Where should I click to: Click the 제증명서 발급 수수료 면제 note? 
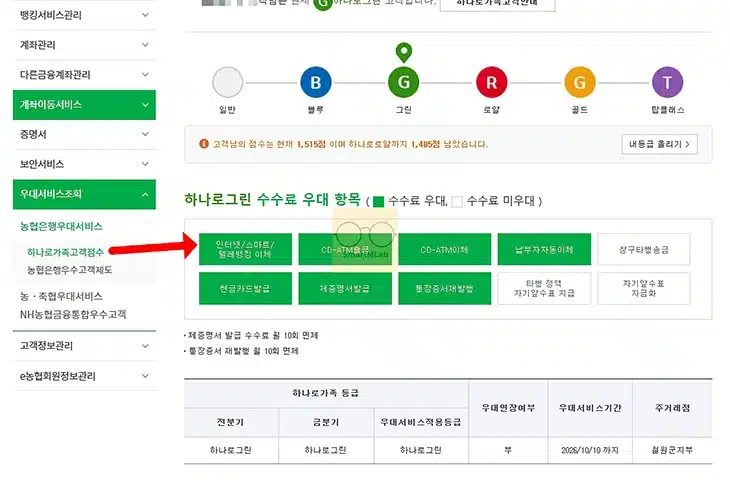coord(251,335)
